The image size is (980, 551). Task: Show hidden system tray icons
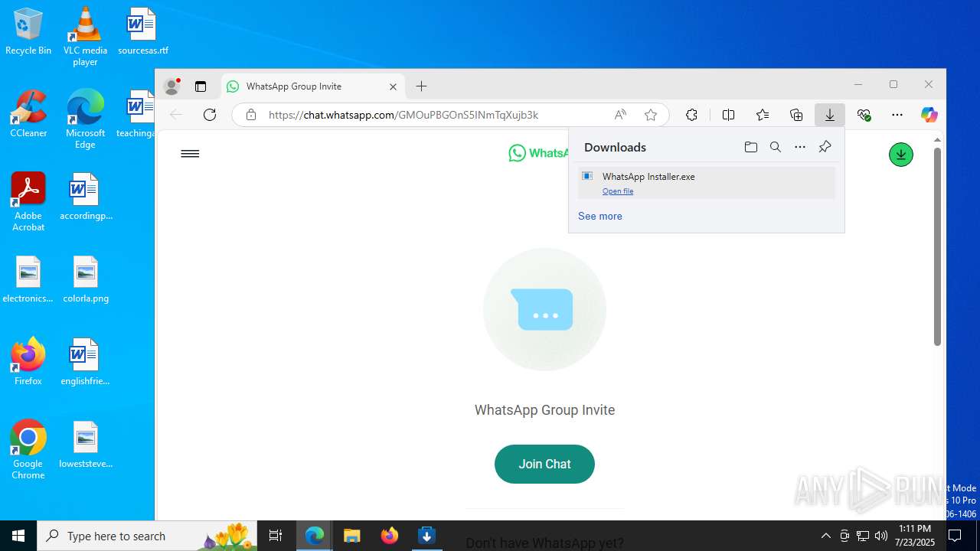pyautogui.click(x=825, y=536)
